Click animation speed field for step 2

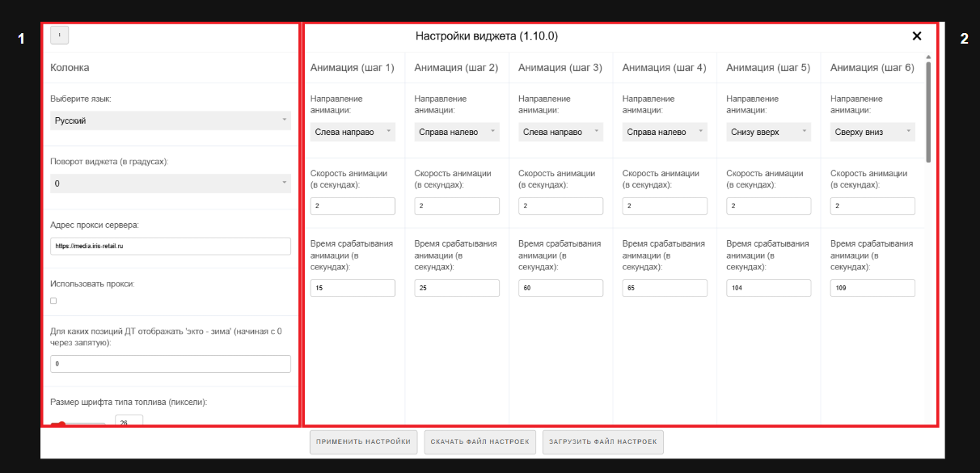[x=456, y=206]
